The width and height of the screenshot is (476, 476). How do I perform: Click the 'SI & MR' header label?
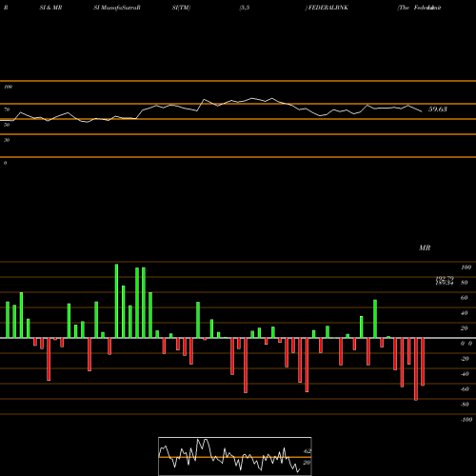(50, 8)
